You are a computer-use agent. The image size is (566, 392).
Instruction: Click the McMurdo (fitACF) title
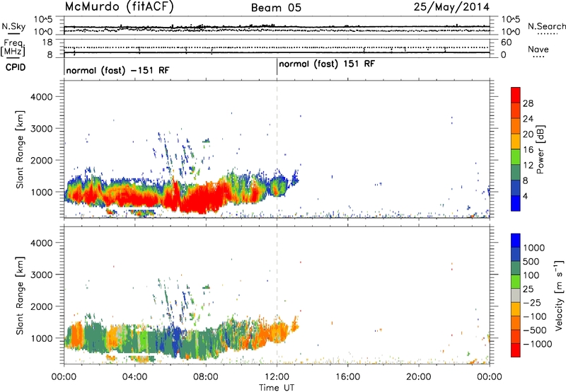click(x=119, y=7)
